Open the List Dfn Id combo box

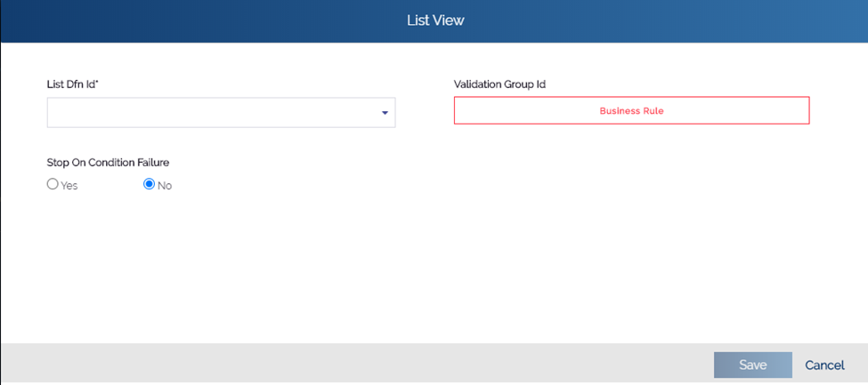pos(221,113)
